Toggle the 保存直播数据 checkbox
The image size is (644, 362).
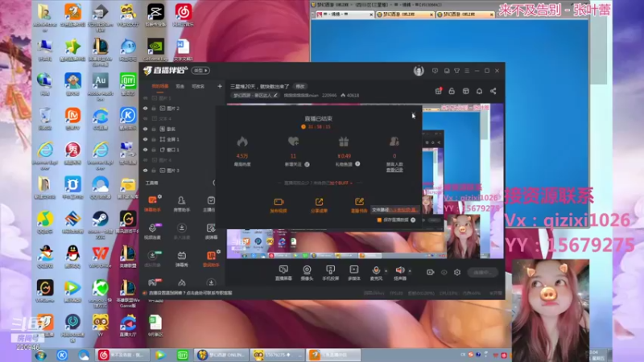379,220
